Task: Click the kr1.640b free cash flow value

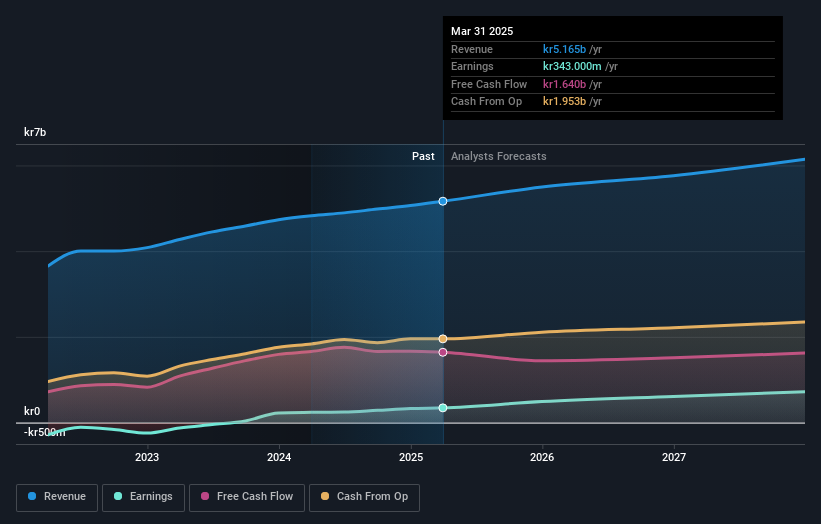Action: [564, 84]
